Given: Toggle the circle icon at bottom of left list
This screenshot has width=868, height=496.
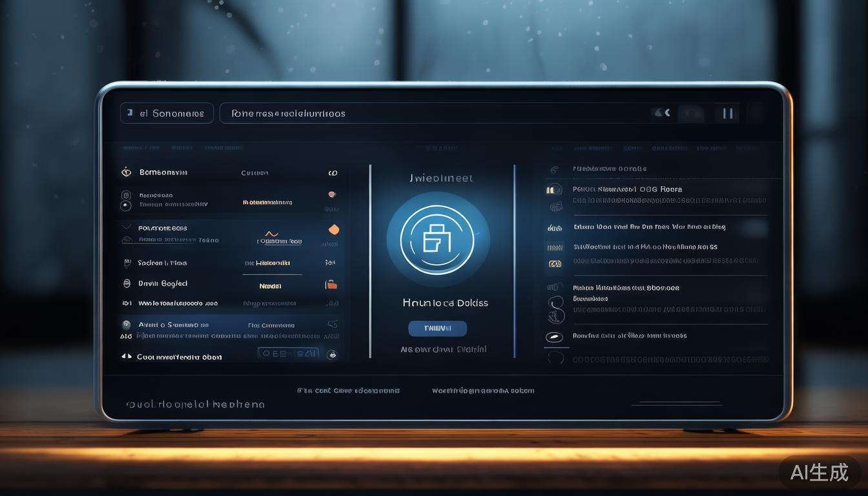Looking at the screenshot, I should pos(333,354).
